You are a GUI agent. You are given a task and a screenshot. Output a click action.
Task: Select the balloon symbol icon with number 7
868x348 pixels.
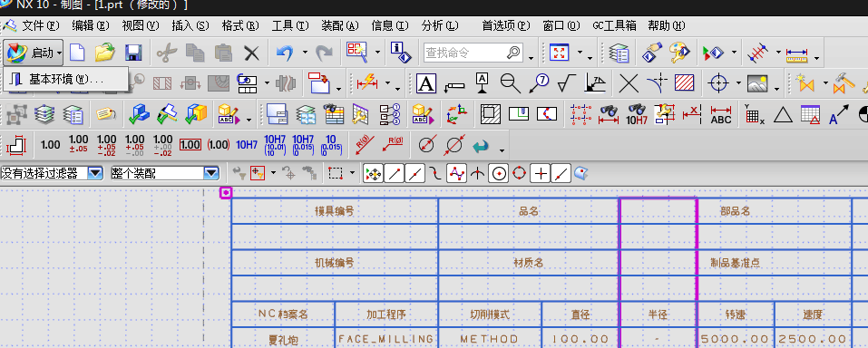(538, 83)
